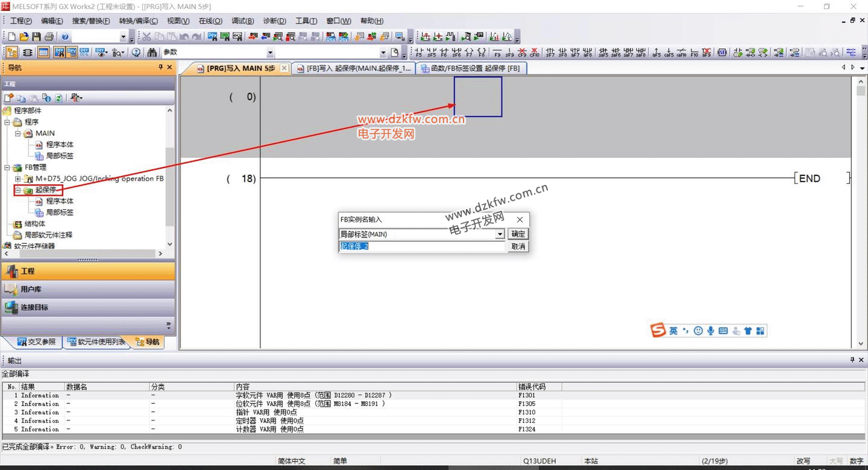Collapse the 起保停 FB tree node
Image resolution: width=868 pixels, height=470 pixels.
point(18,190)
